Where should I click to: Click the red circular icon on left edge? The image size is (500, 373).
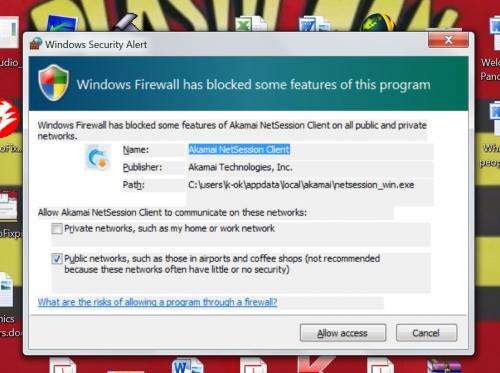click(9, 118)
